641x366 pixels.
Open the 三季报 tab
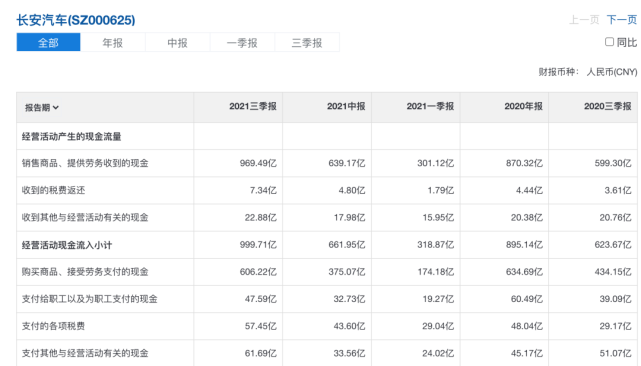coord(307,43)
